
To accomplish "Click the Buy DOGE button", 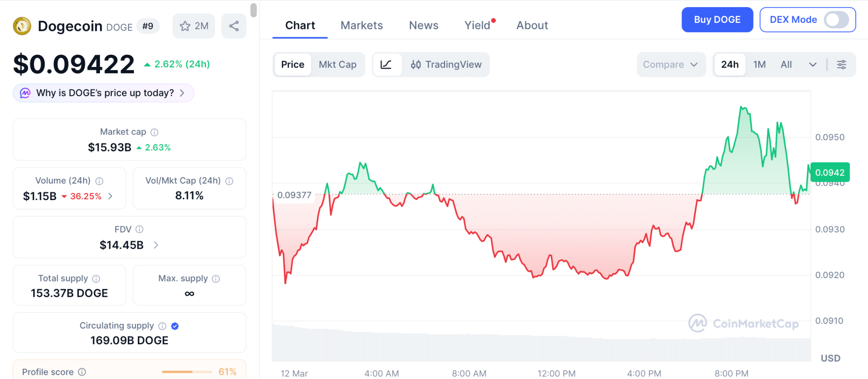I will pos(717,20).
